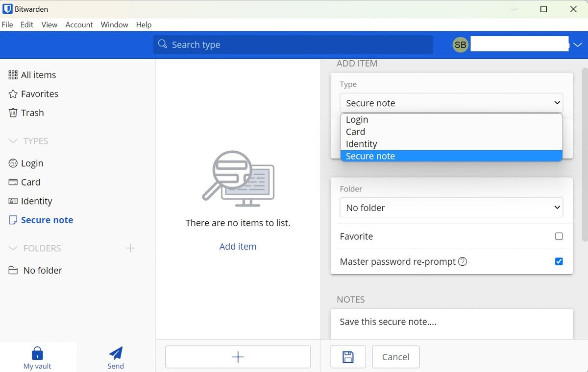588x372 pixels.
Task: Open master password re-prompt help icon
Action: tap(462, 261)
